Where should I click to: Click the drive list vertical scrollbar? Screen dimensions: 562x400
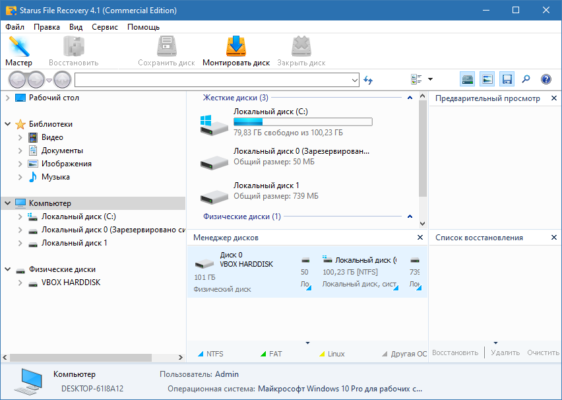click(423, 148)
